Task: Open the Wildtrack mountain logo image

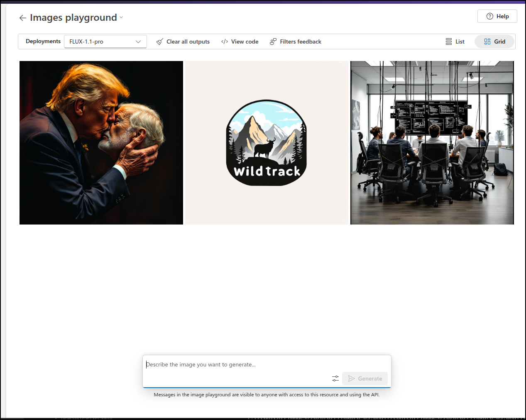Action: [267, 143]
